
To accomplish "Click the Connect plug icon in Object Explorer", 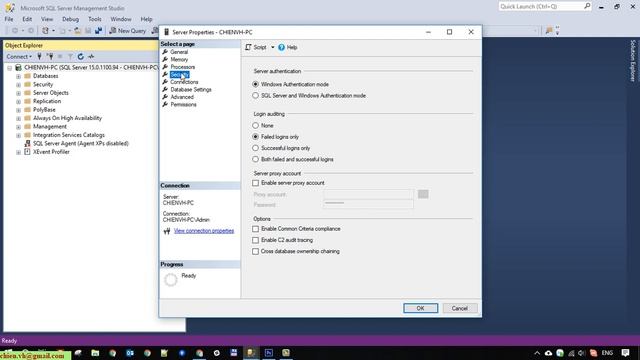I will [x=40, y=56].
